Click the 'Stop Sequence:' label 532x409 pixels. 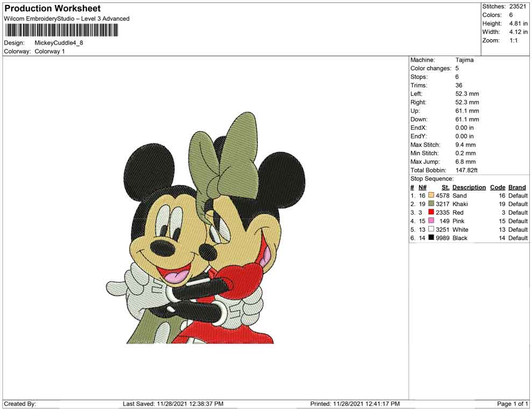point(432,179)
